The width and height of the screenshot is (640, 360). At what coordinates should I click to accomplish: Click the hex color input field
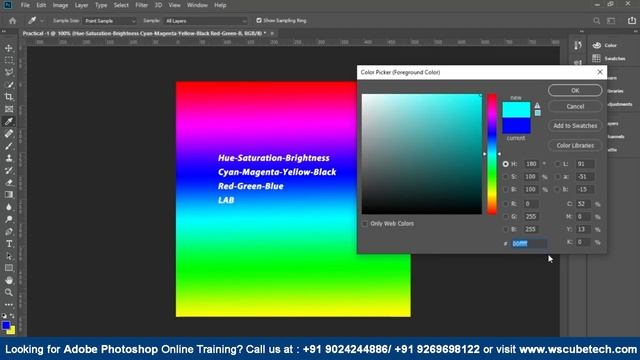point(529,244)
